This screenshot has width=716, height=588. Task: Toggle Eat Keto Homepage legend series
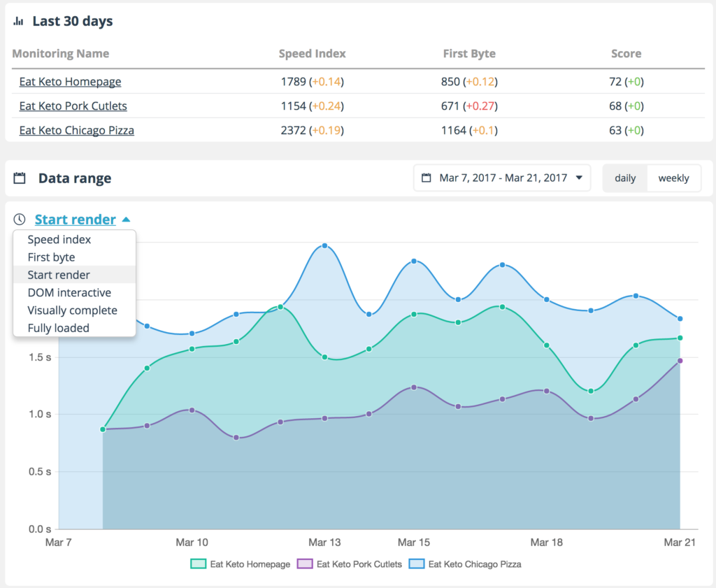click(240, 564)
